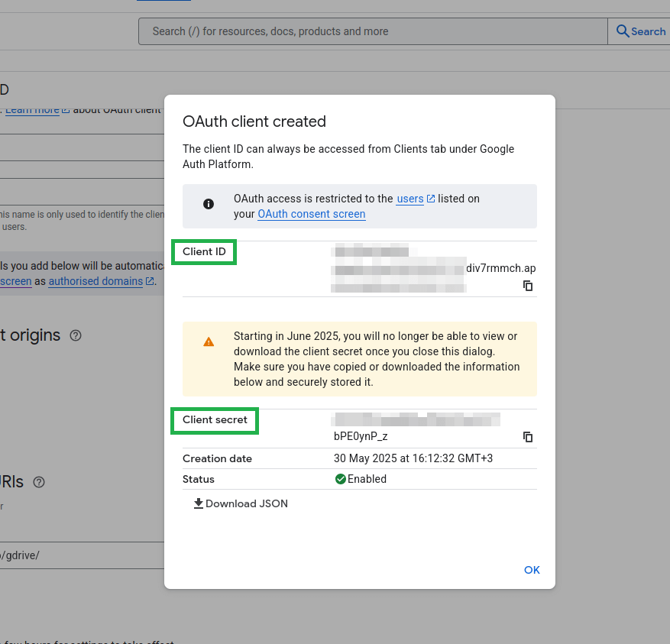Open help icon next to origins heading
The height and width of the screenshot is (644, 670).
[x=76, y=335]
